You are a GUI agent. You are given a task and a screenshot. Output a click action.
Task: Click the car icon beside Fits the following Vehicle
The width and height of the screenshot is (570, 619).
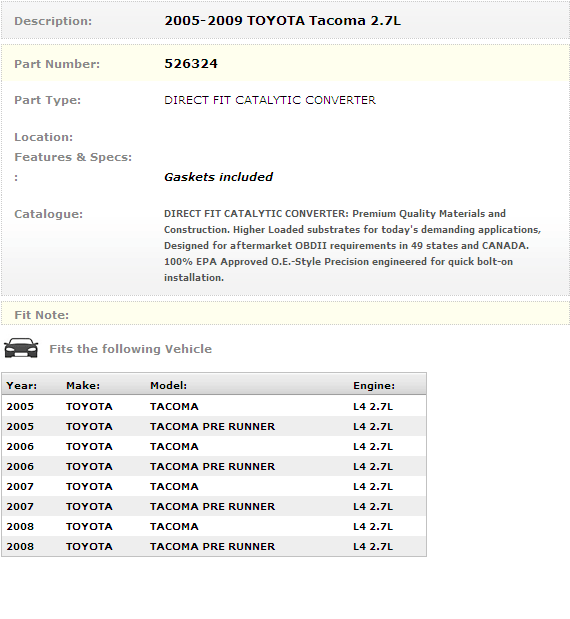pos(21,348)
